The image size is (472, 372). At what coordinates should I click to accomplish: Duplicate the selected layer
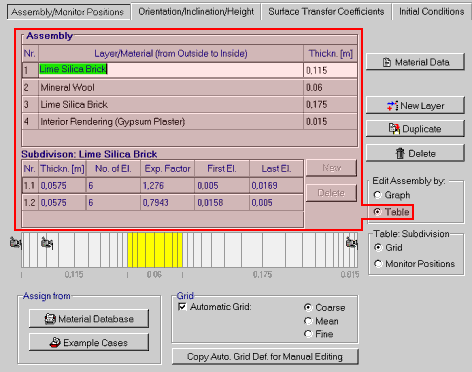pyautogui.click(x=415, y=129)
